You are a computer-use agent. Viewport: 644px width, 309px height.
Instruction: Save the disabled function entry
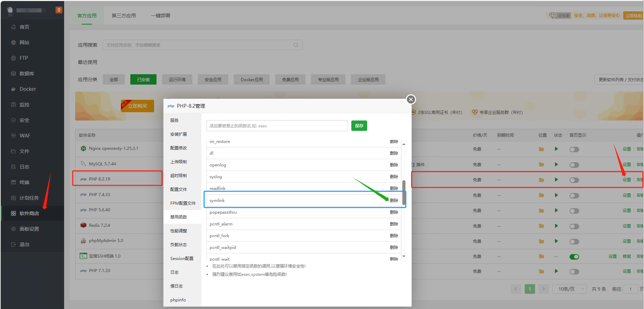point(359,126)
